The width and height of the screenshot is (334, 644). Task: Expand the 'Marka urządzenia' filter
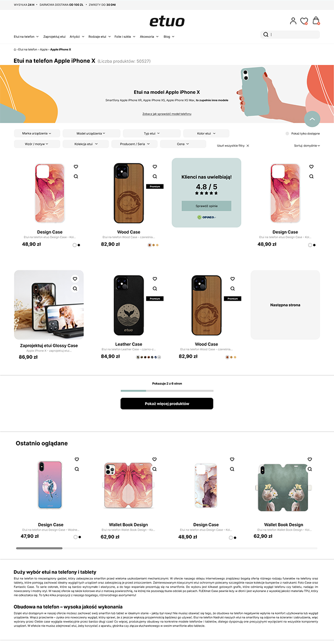37,134
